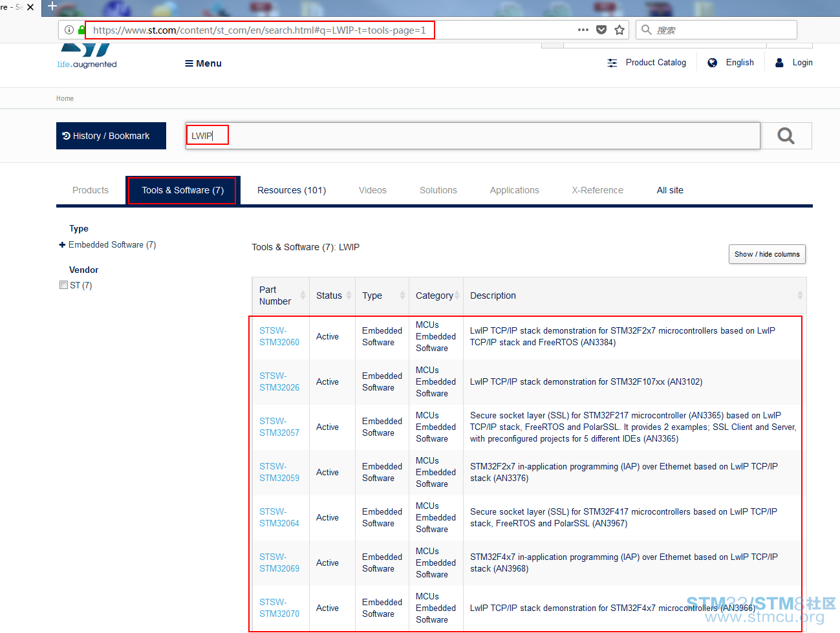Sort by the Part Number column arrows
Screen dimensions: 840x633
pyautogui.click(x=303, y=295)
